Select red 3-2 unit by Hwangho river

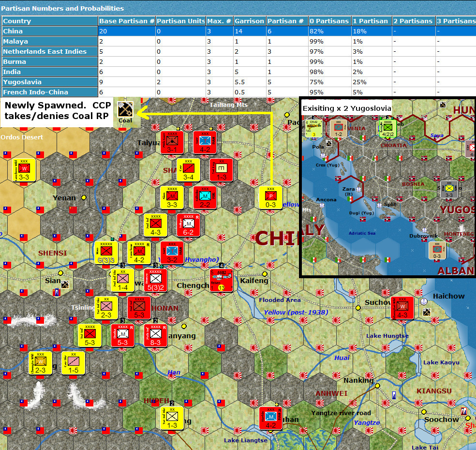172,253
